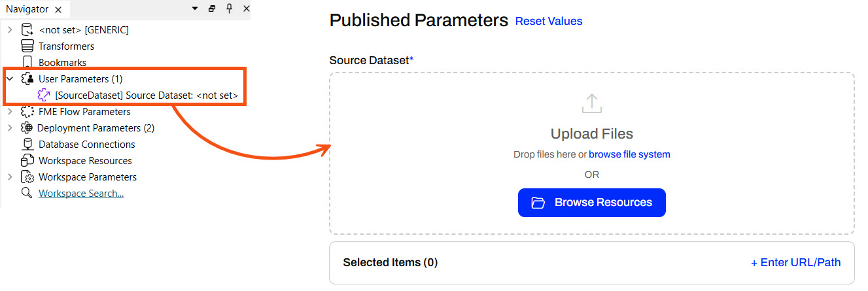Click the Transformers stack icon
The height and width of the screenshot is (291, 868).
tap(27, 46)
